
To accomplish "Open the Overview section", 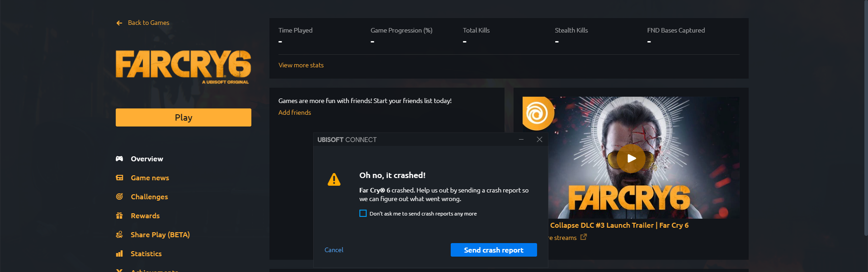I will pos(147,159).
